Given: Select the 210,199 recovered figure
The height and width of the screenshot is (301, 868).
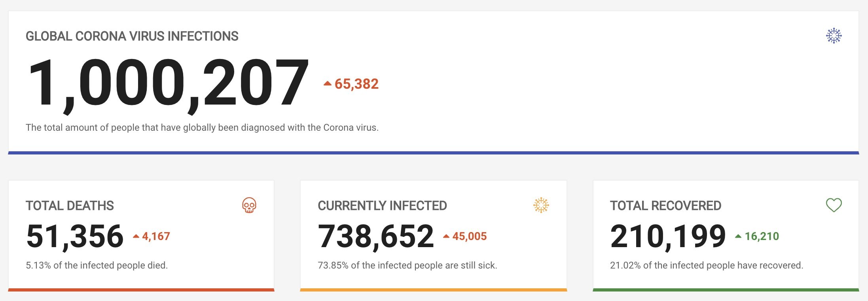Looking at the screenshot, I should click(x=668, y=236).
